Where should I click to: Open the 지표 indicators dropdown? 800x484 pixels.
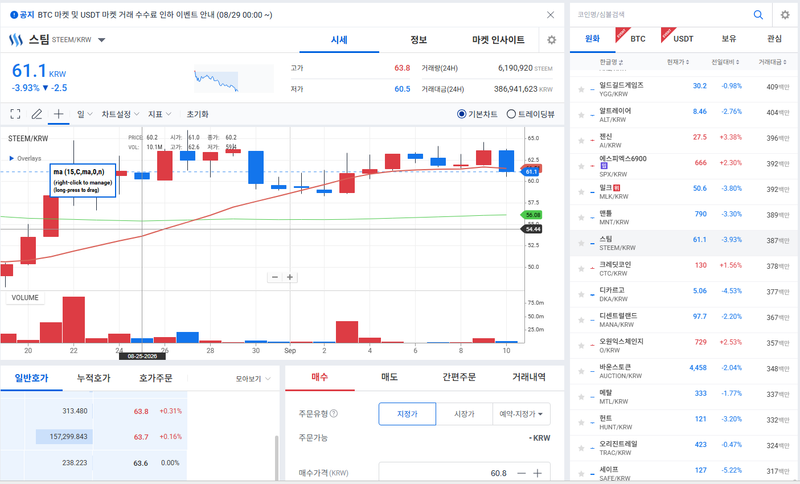point(160,114)
